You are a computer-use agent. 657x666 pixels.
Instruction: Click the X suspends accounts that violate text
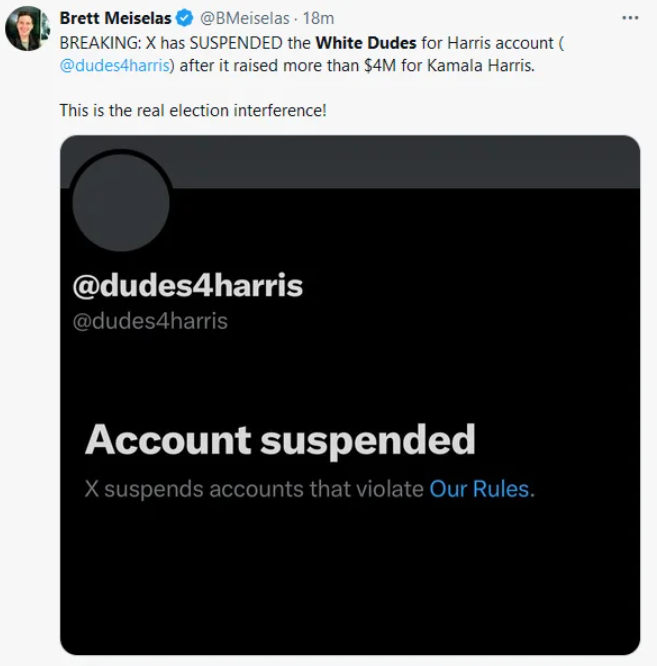254,489
